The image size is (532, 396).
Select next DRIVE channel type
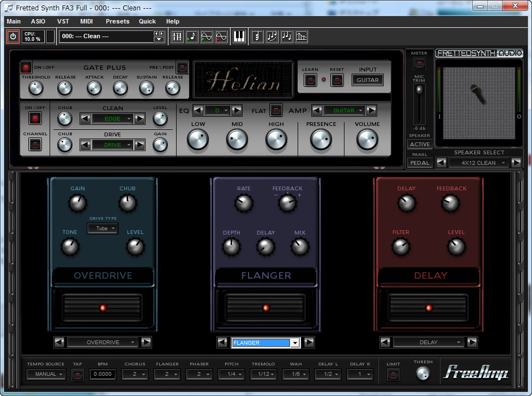[x=140, y=145]
